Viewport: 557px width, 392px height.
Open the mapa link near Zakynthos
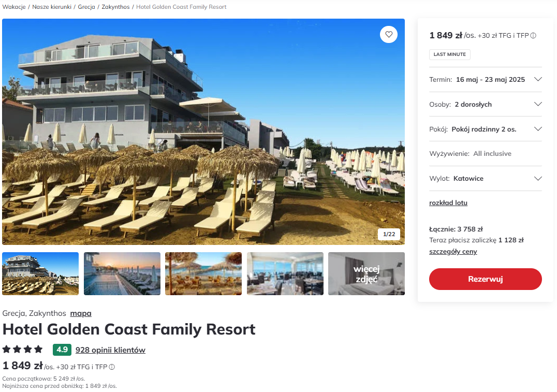[81, 313]
